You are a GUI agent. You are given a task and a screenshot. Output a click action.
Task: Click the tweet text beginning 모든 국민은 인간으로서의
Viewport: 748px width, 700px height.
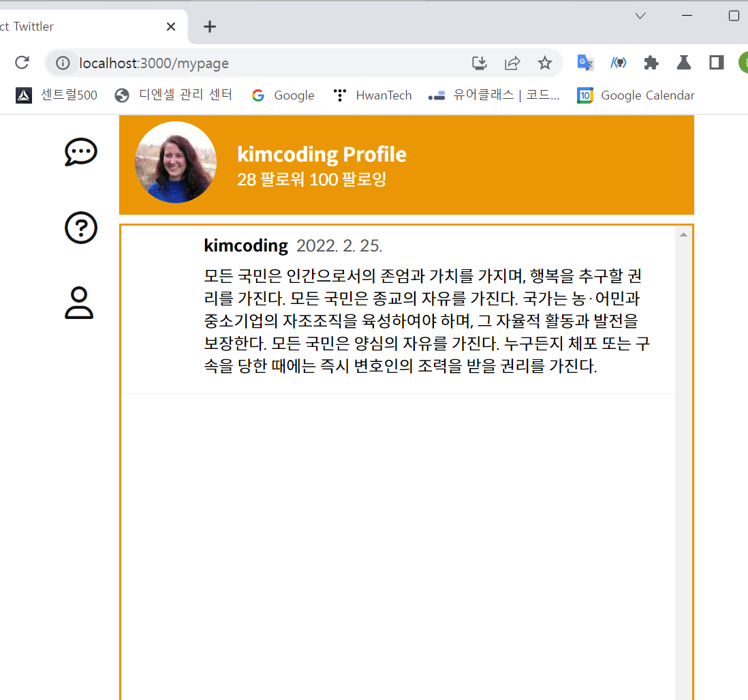point(427,320)
